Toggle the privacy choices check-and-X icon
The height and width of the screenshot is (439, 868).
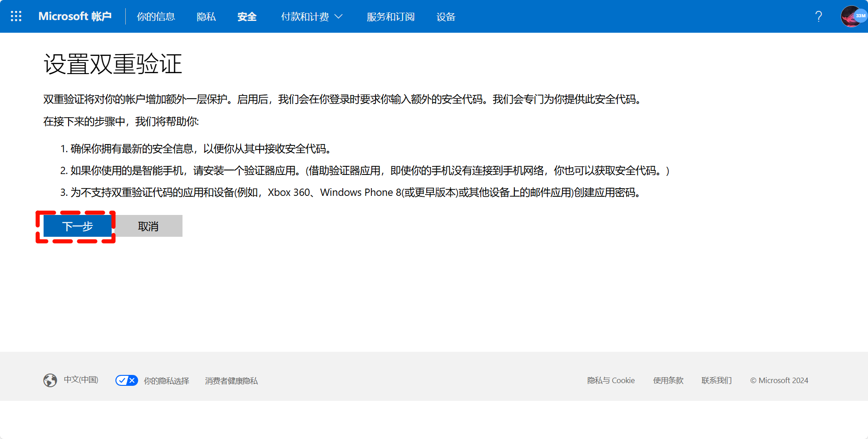pos(126,380)
